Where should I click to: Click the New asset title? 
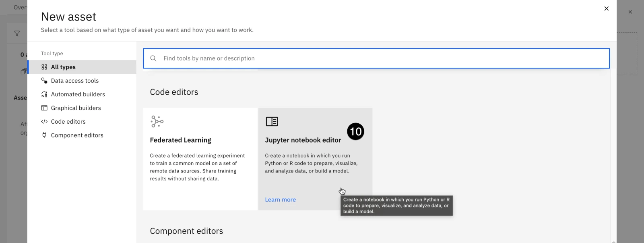tap(69, 17)
